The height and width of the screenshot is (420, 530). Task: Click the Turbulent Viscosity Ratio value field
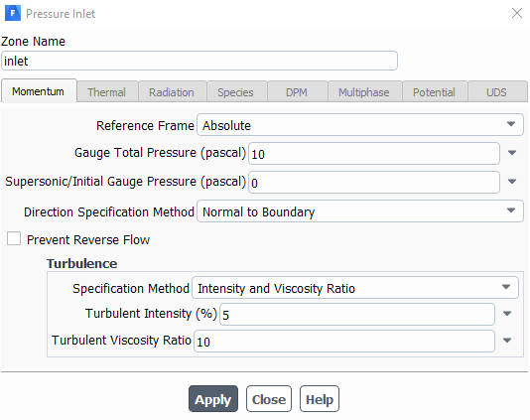pyautogui.click(x=344, y=341)
